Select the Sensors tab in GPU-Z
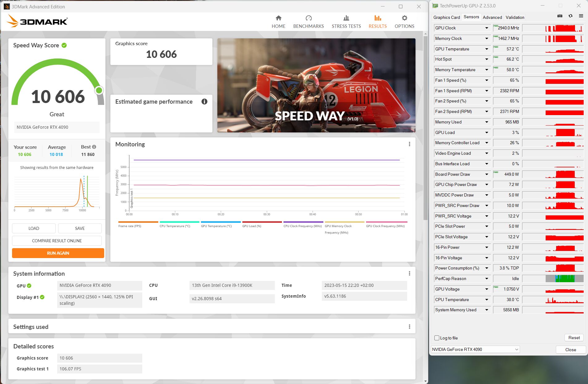The width and height of the screenshot is (588, 384). (471, 17)
